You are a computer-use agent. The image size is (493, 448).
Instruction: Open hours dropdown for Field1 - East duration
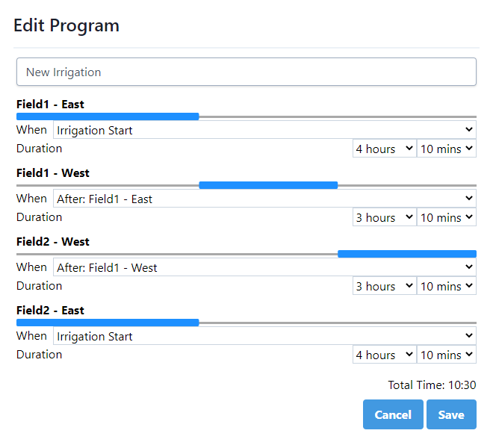(384, 149)
